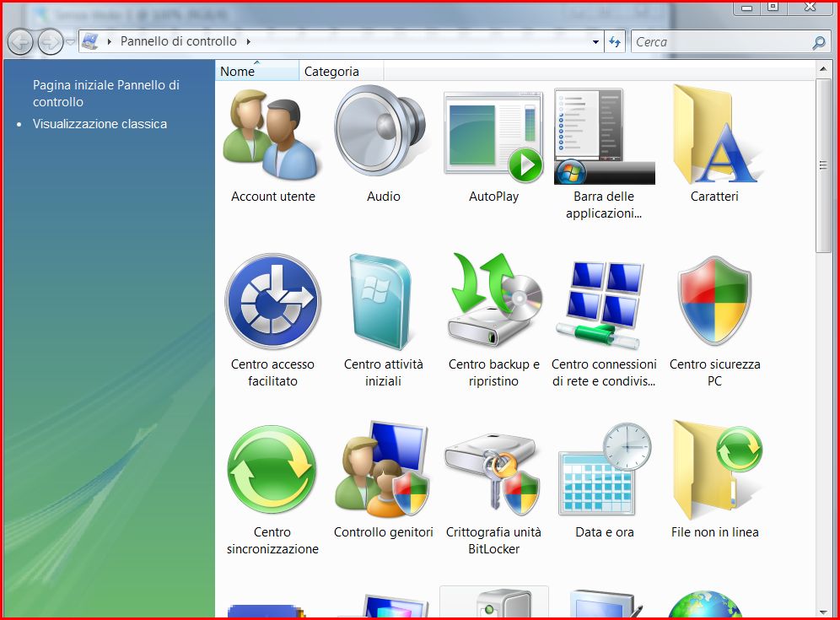Open the Account utente item
840x620 pixels.
272,145
